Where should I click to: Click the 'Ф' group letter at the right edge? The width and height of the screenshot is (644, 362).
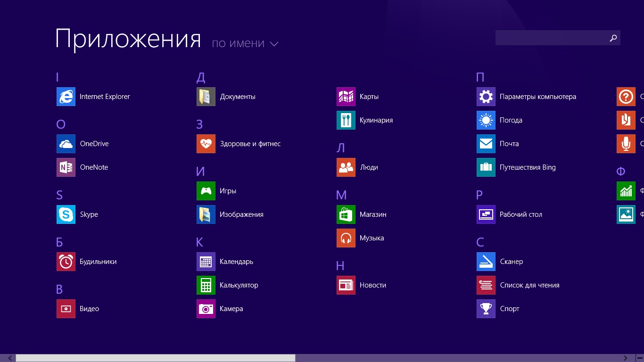tap(621, 172)
